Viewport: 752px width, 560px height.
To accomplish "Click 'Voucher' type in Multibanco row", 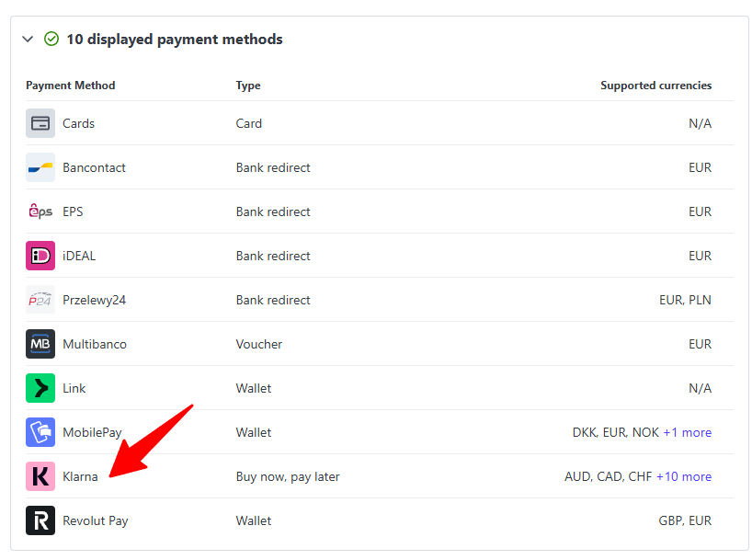I will tap(259, 344).
